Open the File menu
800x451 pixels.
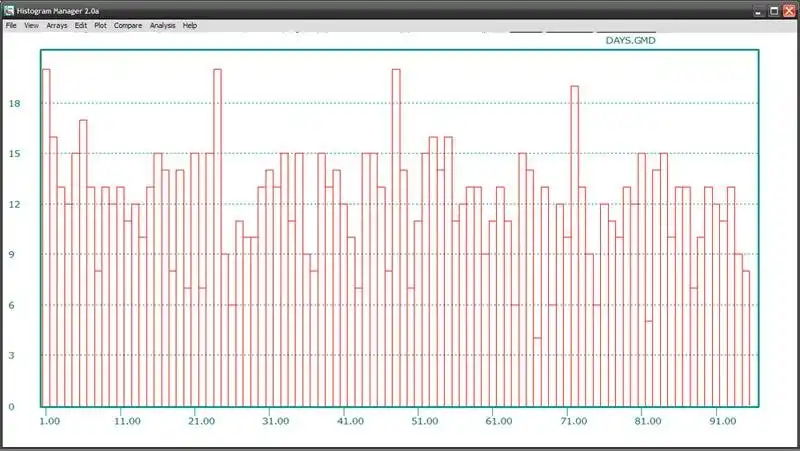click(11, 26)
